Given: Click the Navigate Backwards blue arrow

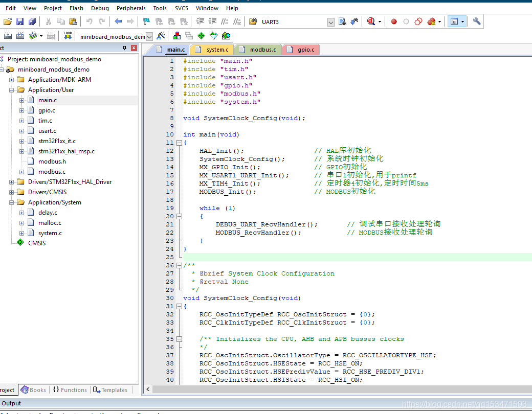Looking at the screenshot, I should click(118, 21).
